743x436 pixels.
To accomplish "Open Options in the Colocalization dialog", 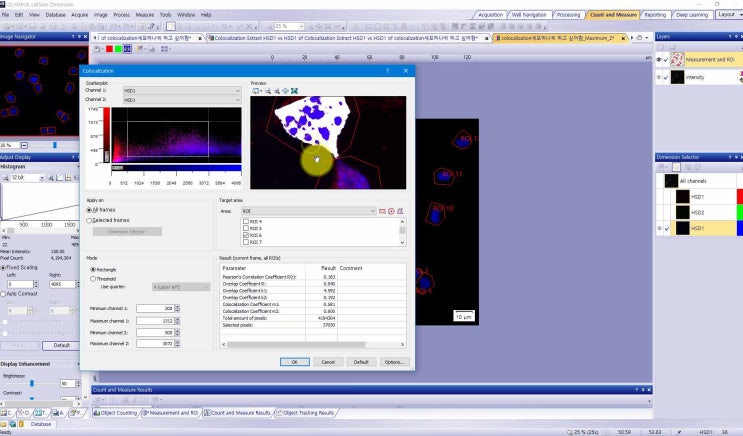I will (x=394, y=362).
